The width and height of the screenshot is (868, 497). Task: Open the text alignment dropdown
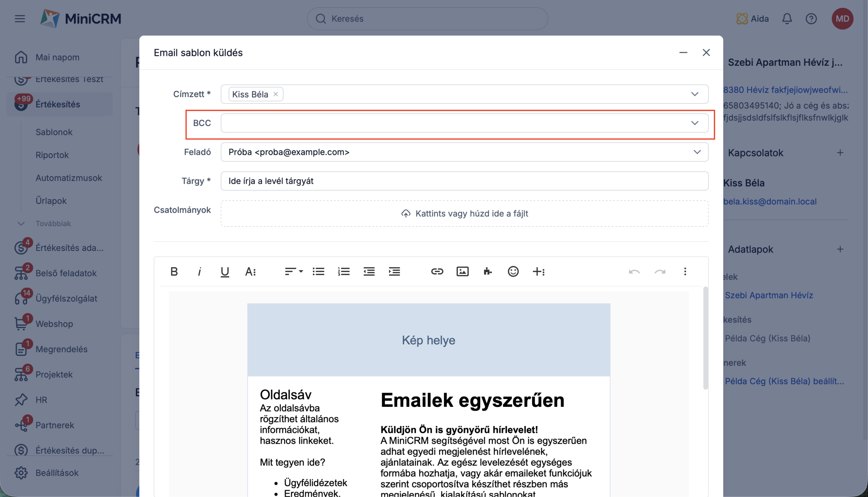click(294, 271)
